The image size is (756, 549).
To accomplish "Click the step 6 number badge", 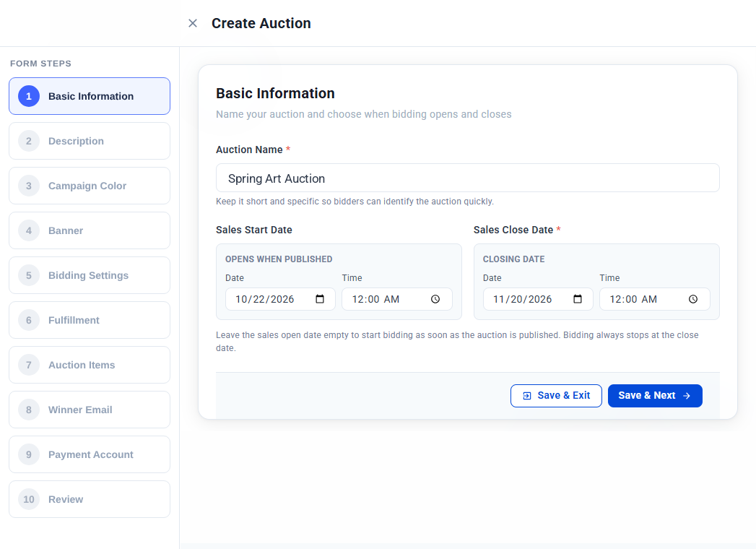I will pos(29,320).
